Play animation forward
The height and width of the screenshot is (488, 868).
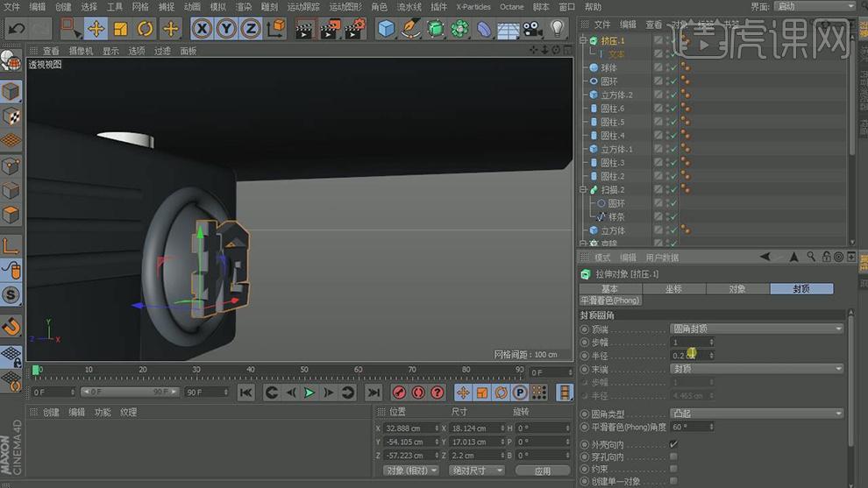coord(309,393)
